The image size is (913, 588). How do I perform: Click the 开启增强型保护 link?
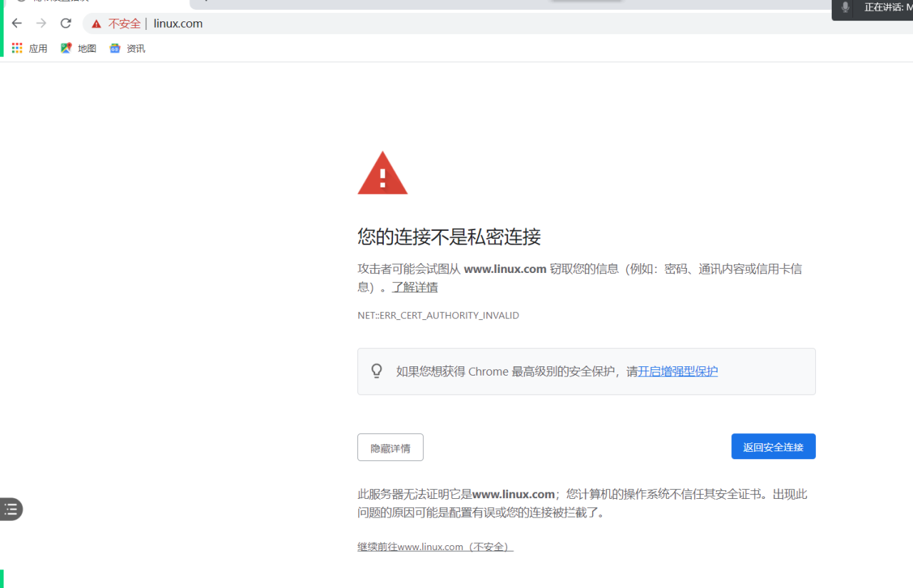678,371
